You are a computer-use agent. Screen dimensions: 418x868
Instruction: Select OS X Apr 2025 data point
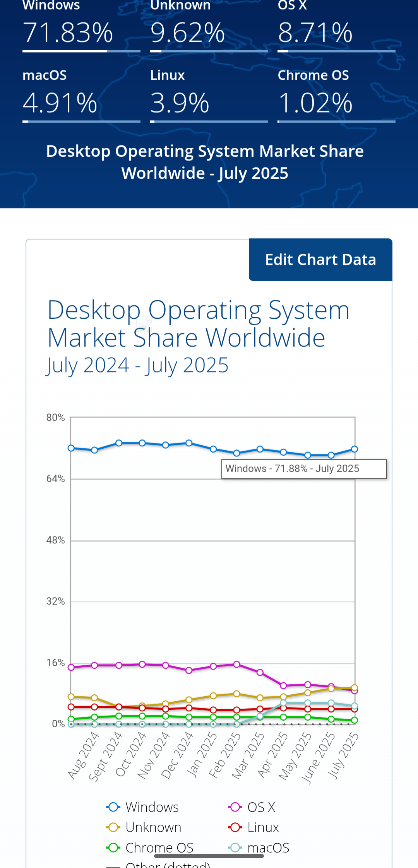tap(283, 685)
